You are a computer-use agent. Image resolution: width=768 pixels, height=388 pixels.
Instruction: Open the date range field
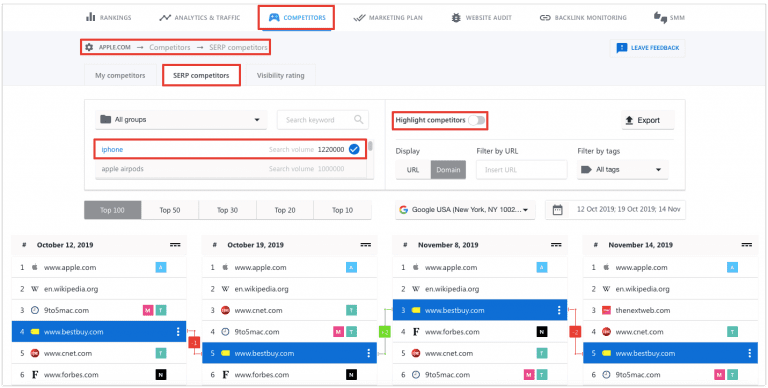pyautogui.click(x=616, y=210)
